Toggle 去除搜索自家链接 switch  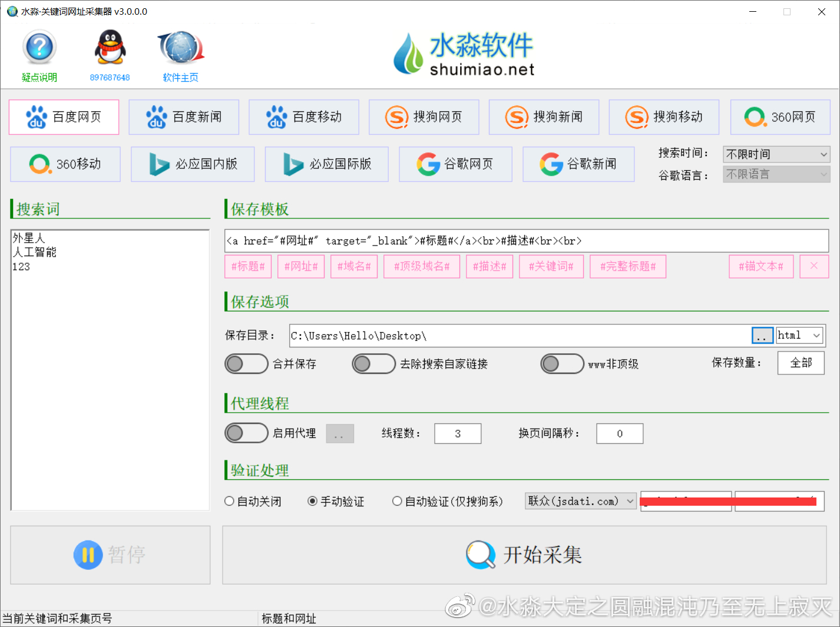[373, 364]
